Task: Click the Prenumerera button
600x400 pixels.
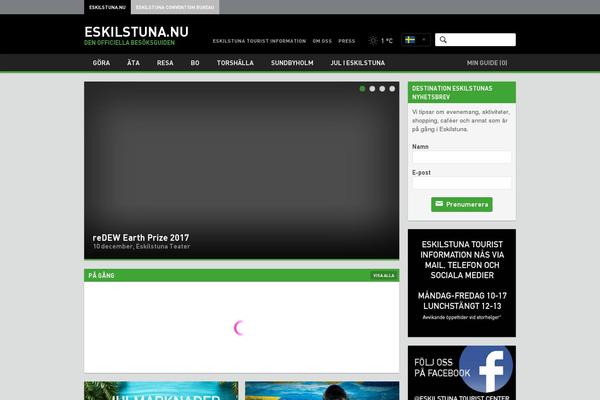Action: [462, 204]
